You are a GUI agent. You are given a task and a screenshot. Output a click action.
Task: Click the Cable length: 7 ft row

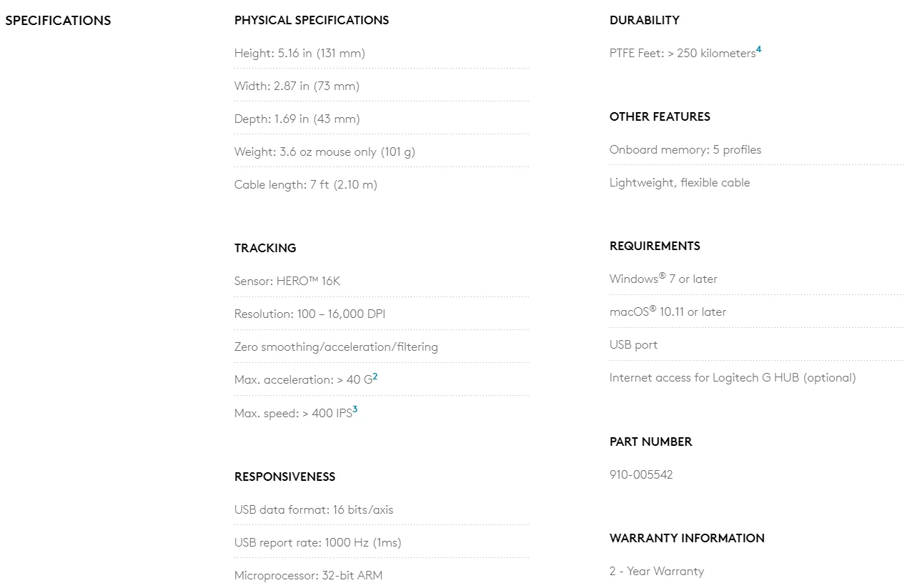click(x=382, y=184)
